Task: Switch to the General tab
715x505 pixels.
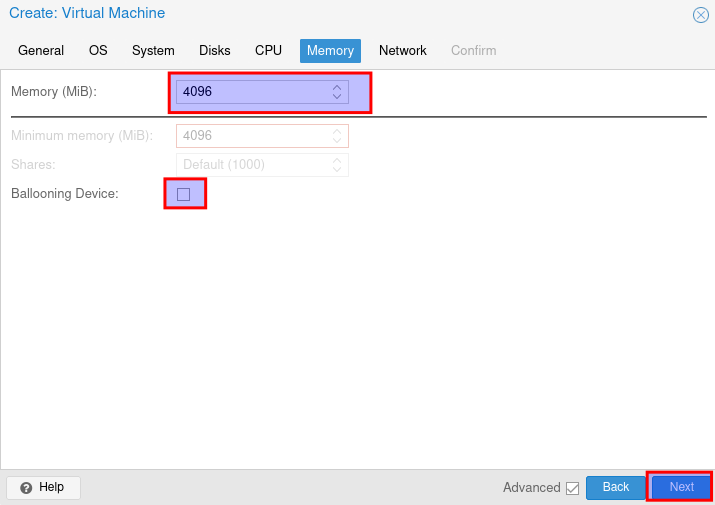Action: tap(41, 51)
